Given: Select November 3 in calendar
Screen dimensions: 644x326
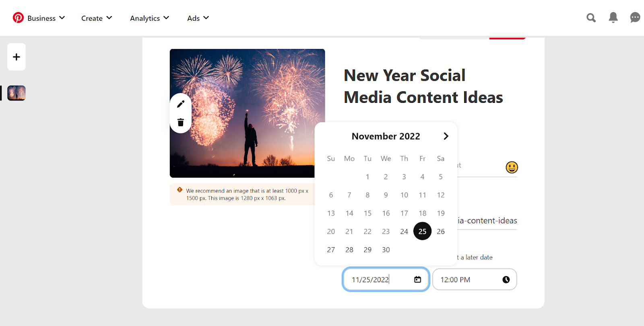Looking at the screenshot, I should click(404, 177).
